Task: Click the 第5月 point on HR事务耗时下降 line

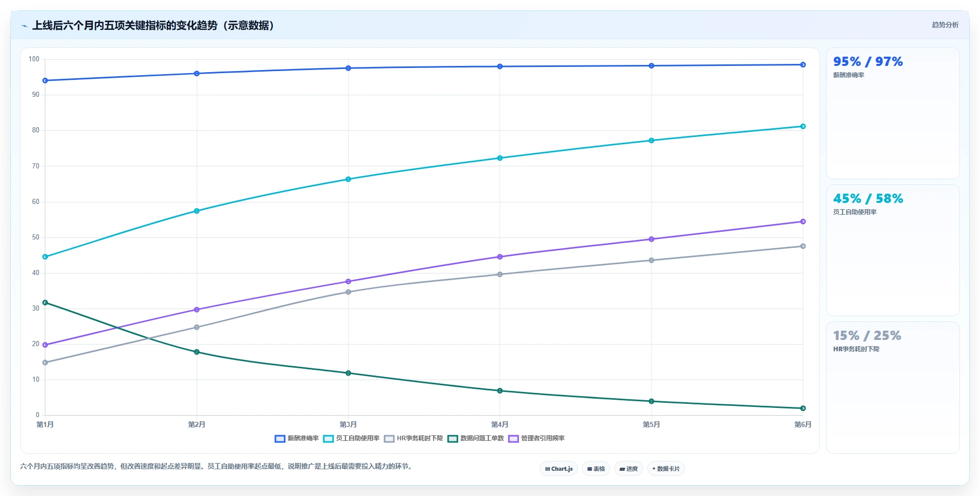Action: click(x=651, y=260)
